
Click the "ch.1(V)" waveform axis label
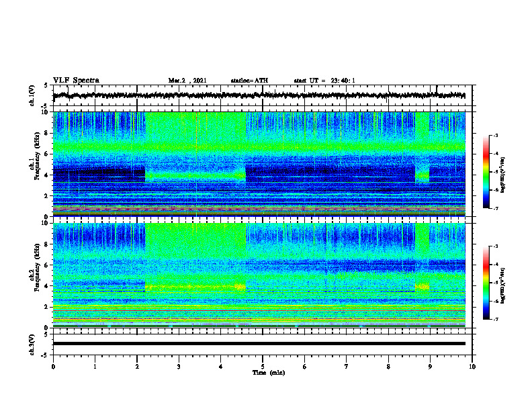coord(32,95)
